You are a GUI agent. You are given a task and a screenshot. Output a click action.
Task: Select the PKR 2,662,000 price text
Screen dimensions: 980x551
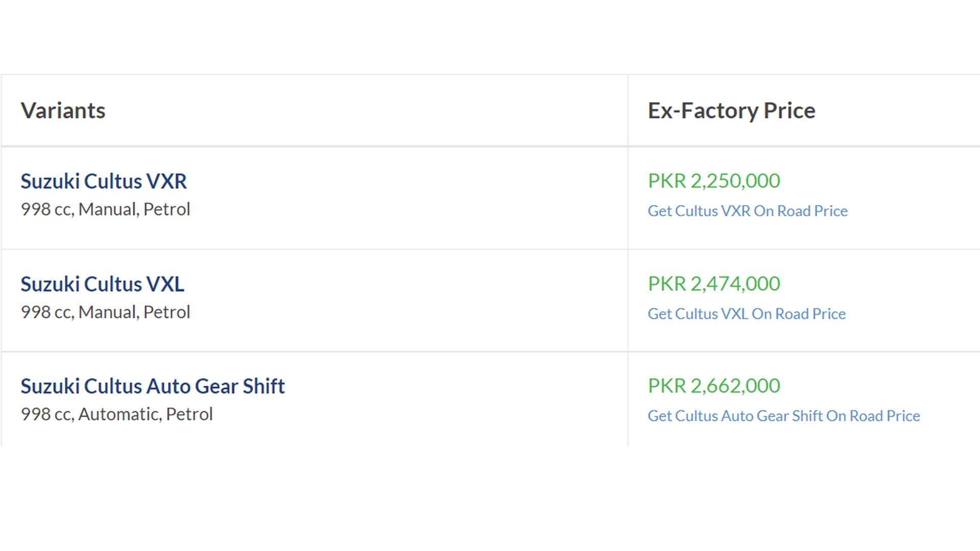pos(714,386)
